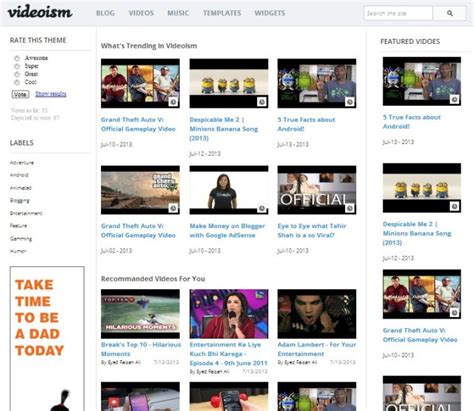Click the search magnifier button
The height and width of the screenshot is (411, 474).
[x=449, y=13]
